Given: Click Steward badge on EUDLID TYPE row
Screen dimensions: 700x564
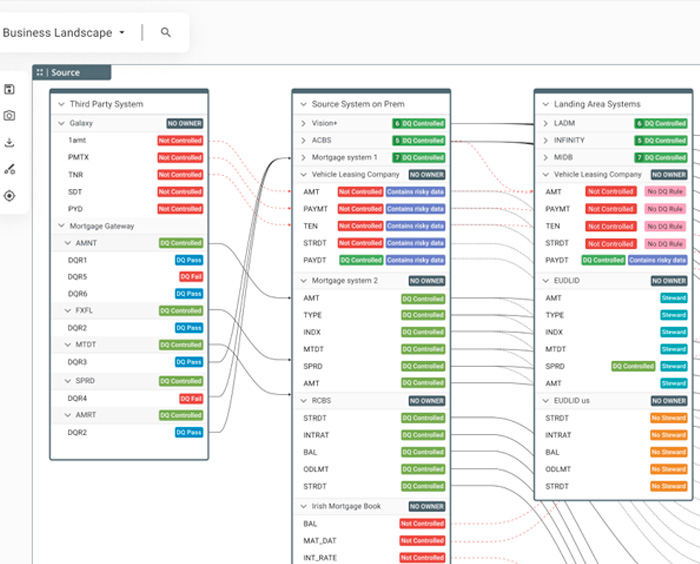Looking at the screenshot, I should 674,315.
